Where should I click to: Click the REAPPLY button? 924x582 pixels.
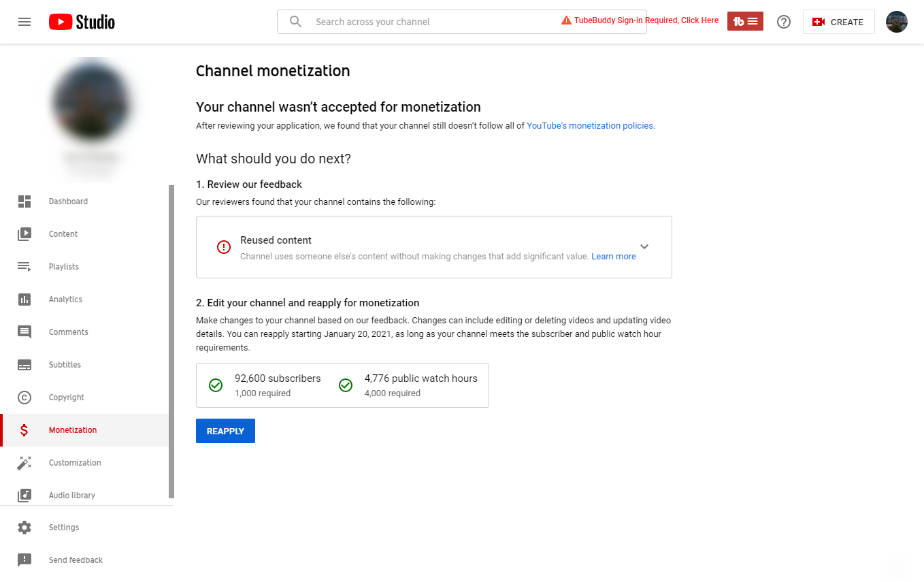[x=225, y=431]
